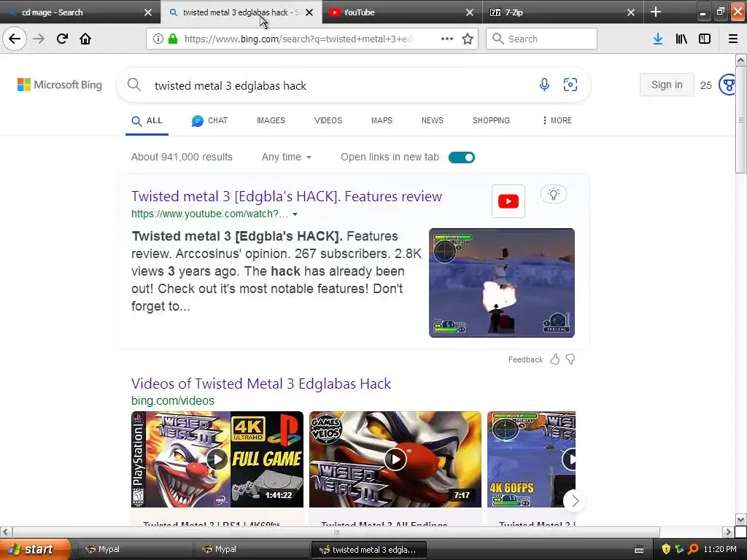Screen dimensions: 747x560
Task: Click the on-screen keyboard tray icon
Action: [639, 550]
